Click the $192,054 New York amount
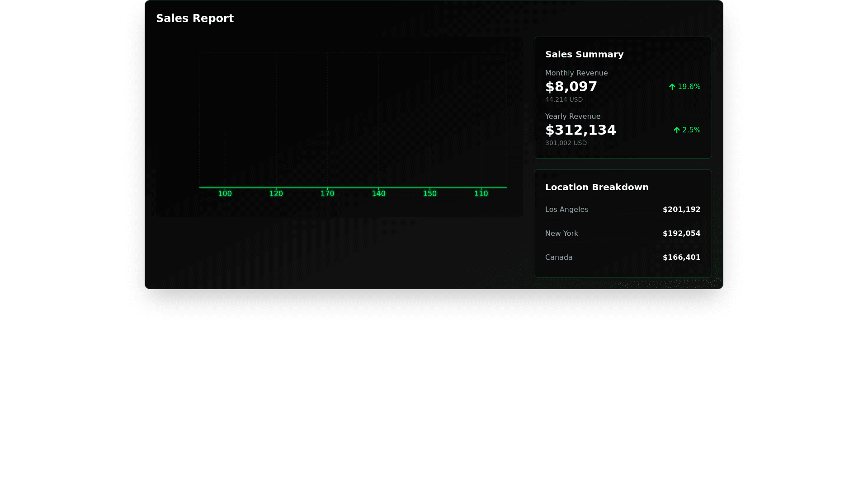 [681, 234]
